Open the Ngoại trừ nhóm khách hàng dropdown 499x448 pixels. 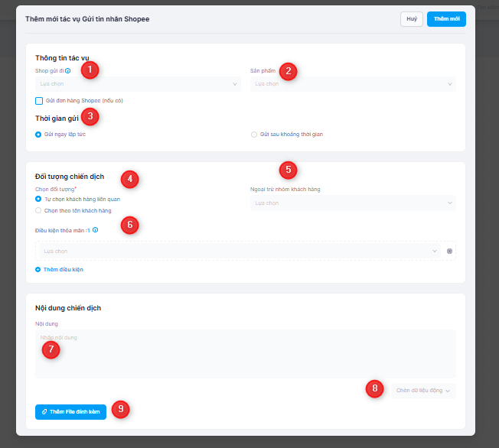pos(352,203)
